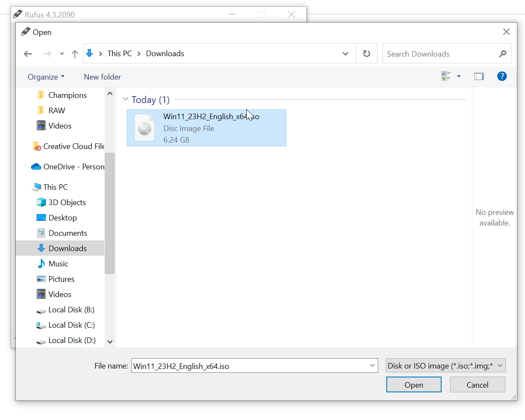Screen dimensions: 525x420
Task: Click Downloads in the address path
Action: 165,54
